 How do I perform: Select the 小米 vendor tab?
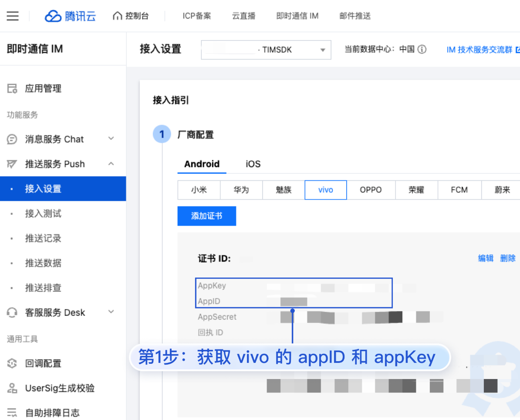pyautogui.click(x=199, y=190)
